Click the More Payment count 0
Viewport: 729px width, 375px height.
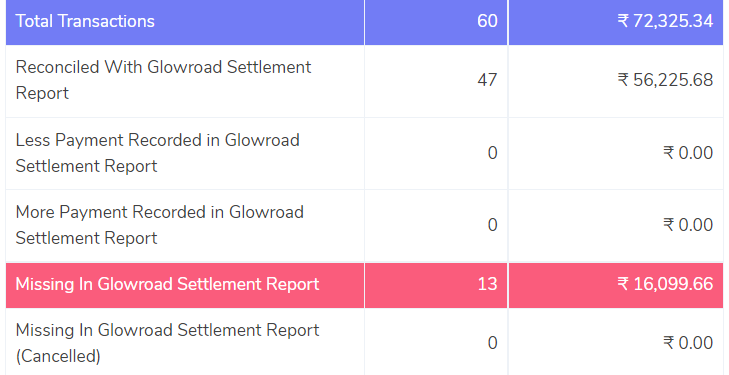(x=492, y=225)
